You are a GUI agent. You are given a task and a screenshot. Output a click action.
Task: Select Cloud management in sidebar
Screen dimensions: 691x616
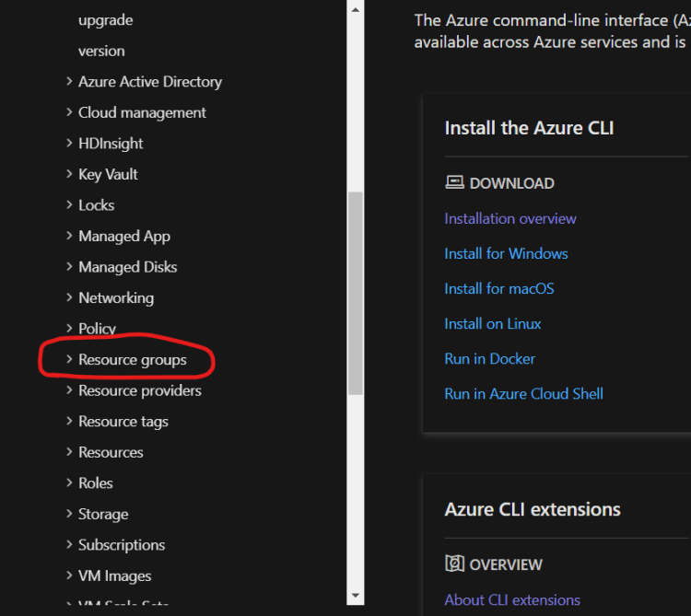tap(142, 112)
